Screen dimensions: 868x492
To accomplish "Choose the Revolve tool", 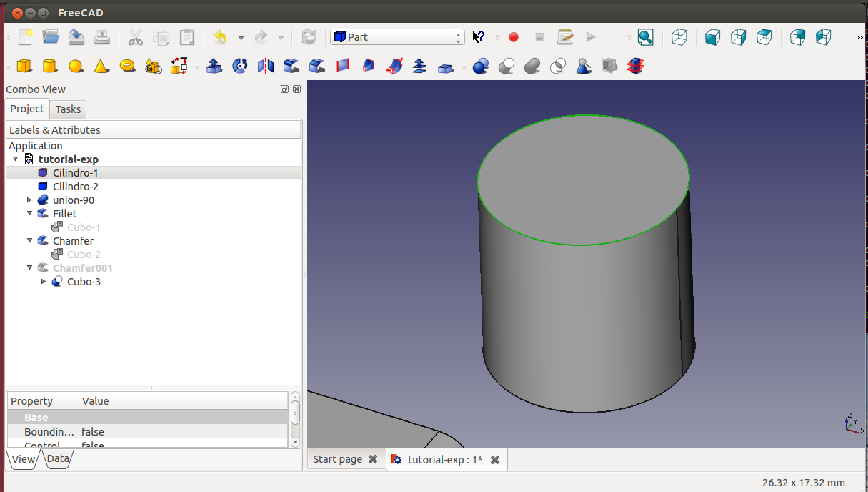I will [240, 66].
